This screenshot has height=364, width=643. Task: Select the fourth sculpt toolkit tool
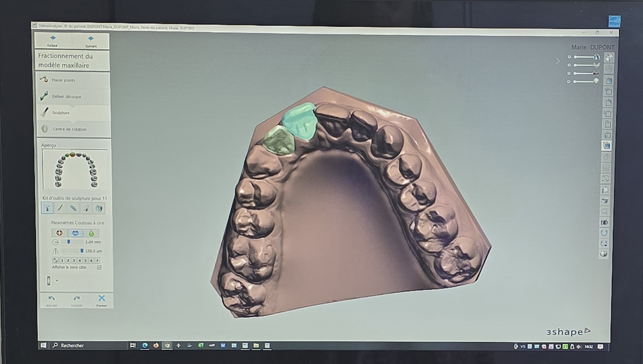(x=86, y=208)
